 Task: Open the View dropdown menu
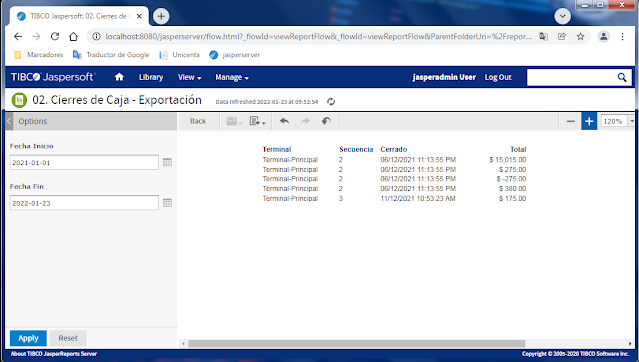(189, 77)
